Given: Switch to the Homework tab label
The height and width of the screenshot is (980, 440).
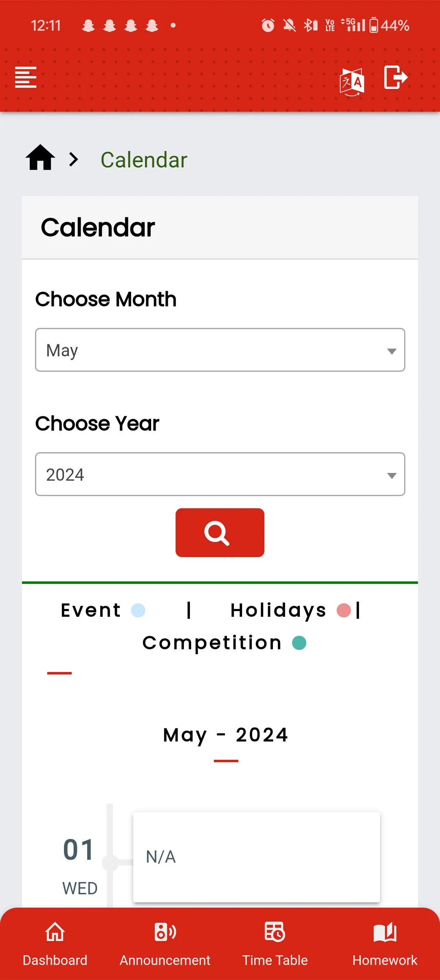Looking at the screenshot, I should pyautogui.click(x=385, y=960).
